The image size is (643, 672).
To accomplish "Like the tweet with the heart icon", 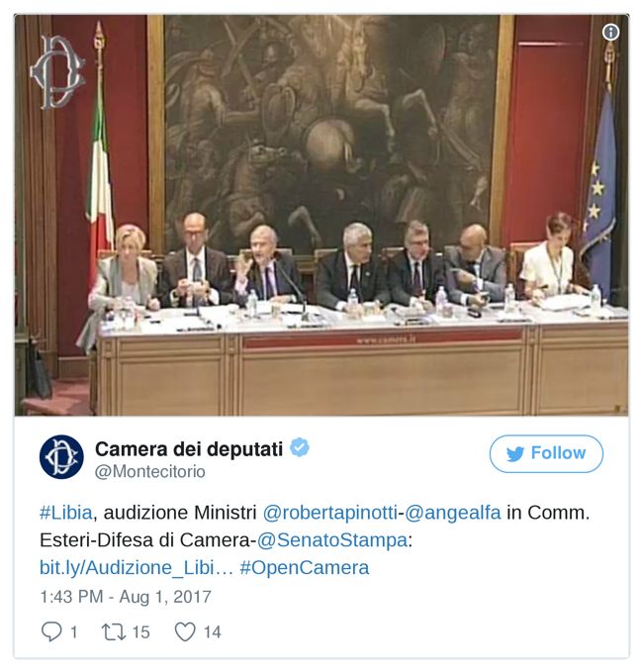I will pos(185,631).
